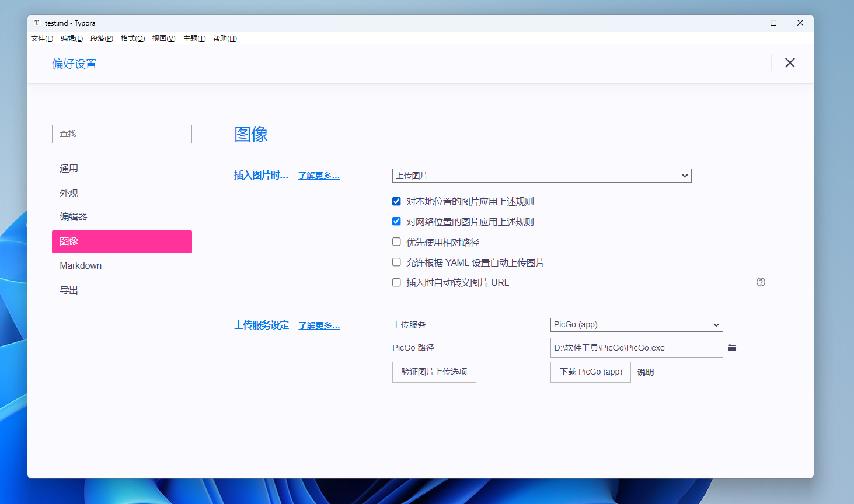Click the Typora app icon in title bar
Viewport: 854px width, 504px height.
pyautogui.click(x=37, y=23)
